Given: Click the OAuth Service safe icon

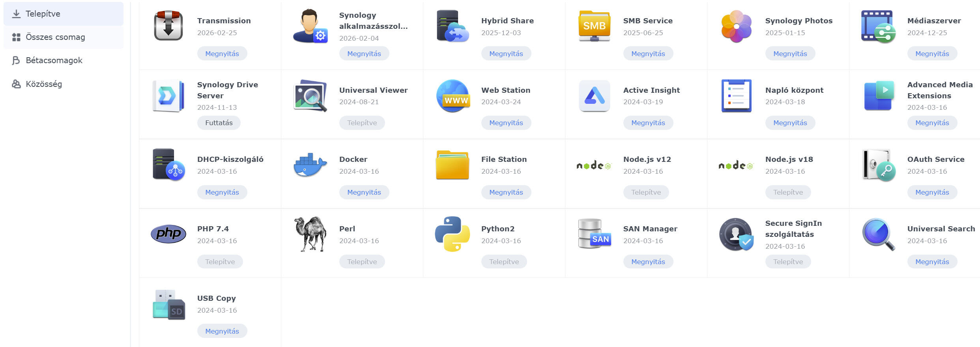Looking at the screenshot, I should [x=879, y=165].
